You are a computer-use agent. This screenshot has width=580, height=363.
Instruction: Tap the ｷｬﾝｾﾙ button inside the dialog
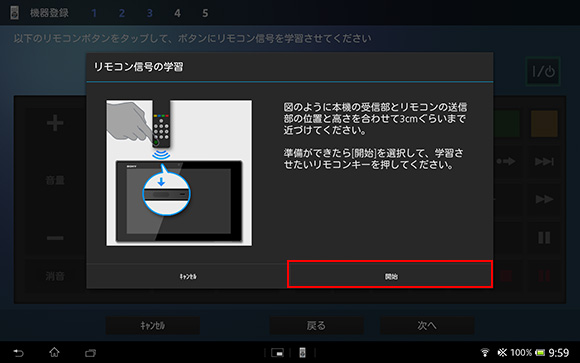pos(187,276)
